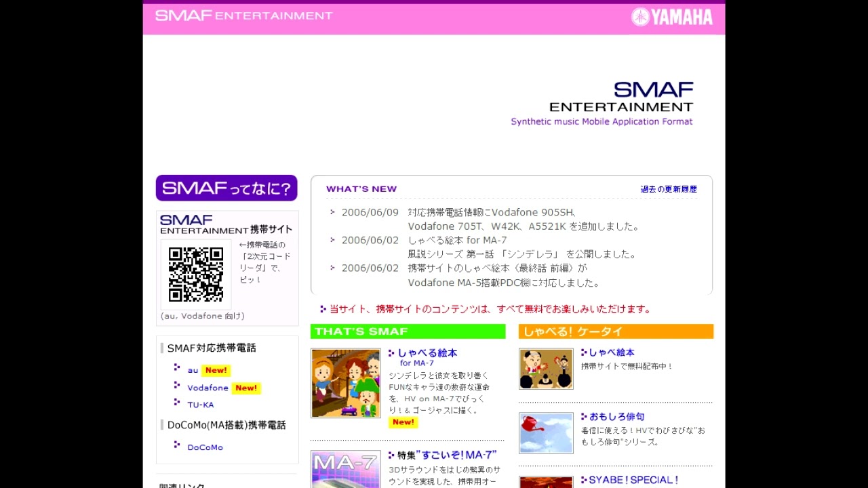Open the TU-KA phone list link

point(201,405)
